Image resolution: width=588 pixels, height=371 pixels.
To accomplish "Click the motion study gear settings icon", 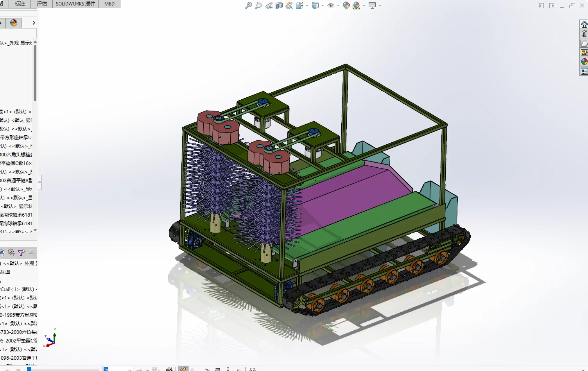I will tap(253, 369).
